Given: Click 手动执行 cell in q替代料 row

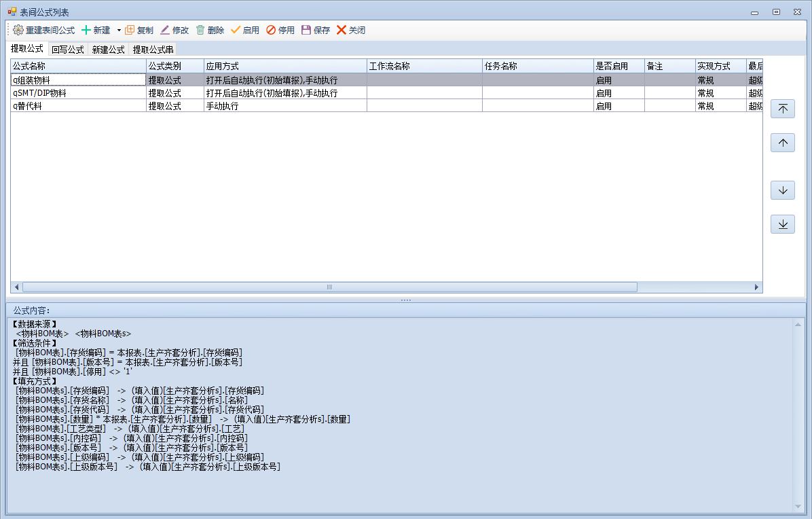Looking at the screenshot, I should click(285, 106).
